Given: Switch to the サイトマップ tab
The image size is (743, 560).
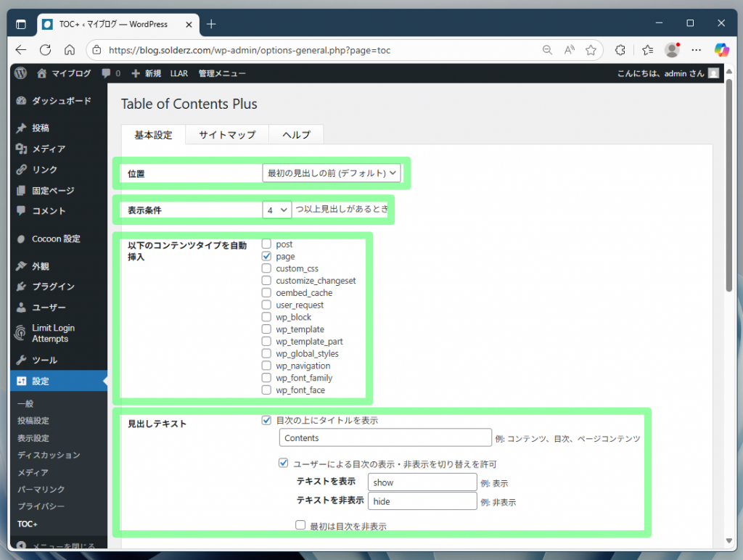Looking at the screenshot, I should (226, 134).
